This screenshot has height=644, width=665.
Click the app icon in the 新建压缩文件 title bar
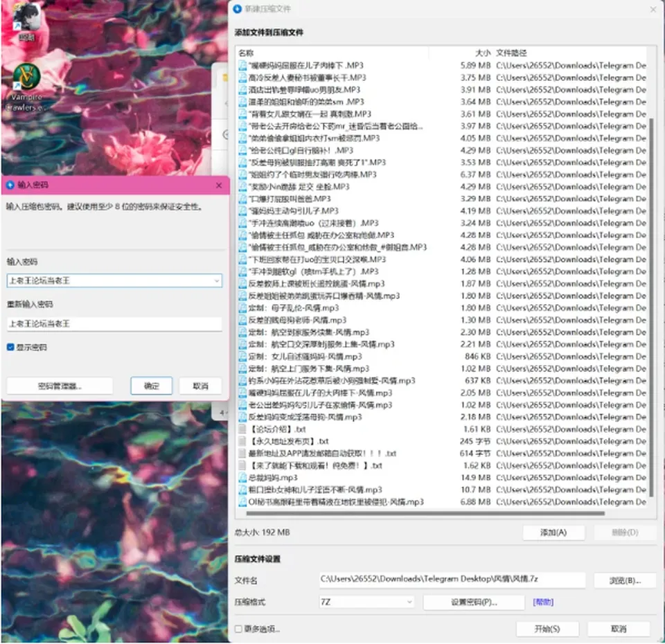tap(238, 8)
